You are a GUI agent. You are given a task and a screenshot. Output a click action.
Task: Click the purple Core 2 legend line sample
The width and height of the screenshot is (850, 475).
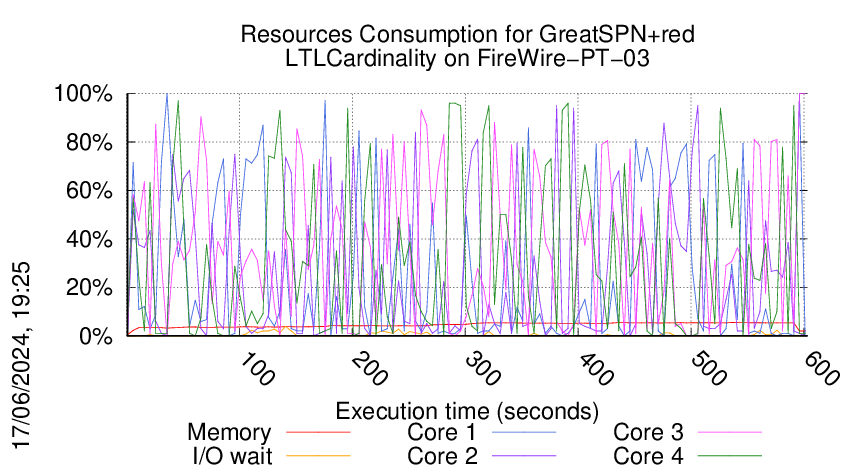(524, 456)
